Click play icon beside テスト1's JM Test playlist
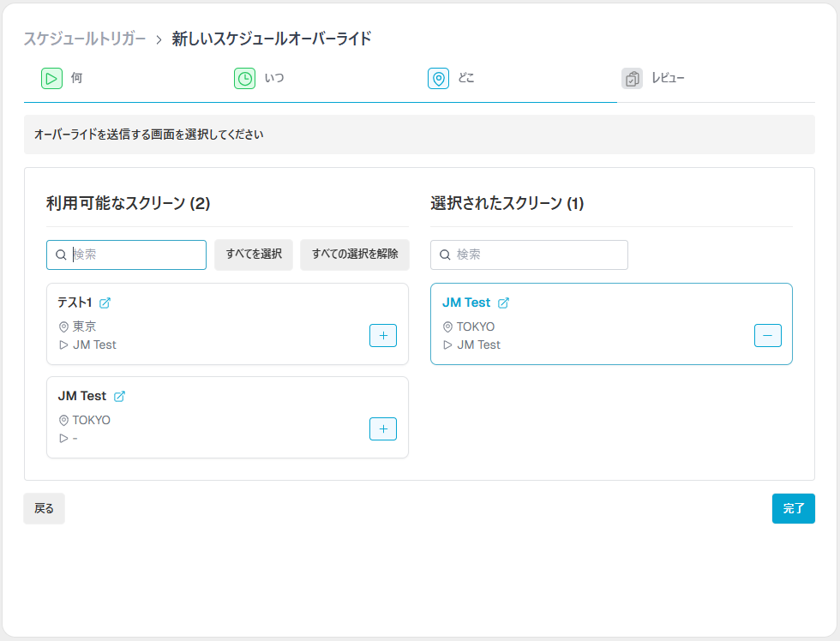This screenshot has width=840, height=641. [63, 344]
